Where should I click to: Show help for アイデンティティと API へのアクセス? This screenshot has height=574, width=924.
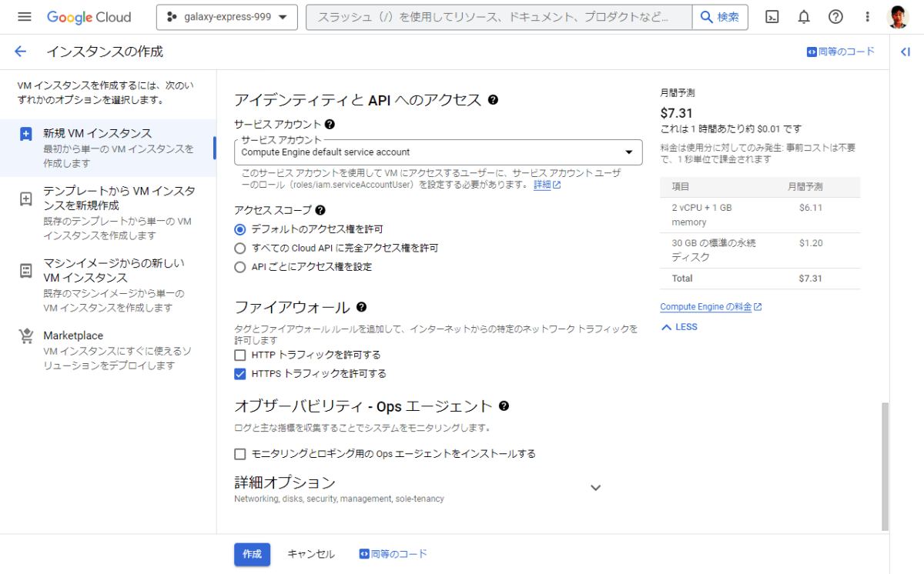494,99
